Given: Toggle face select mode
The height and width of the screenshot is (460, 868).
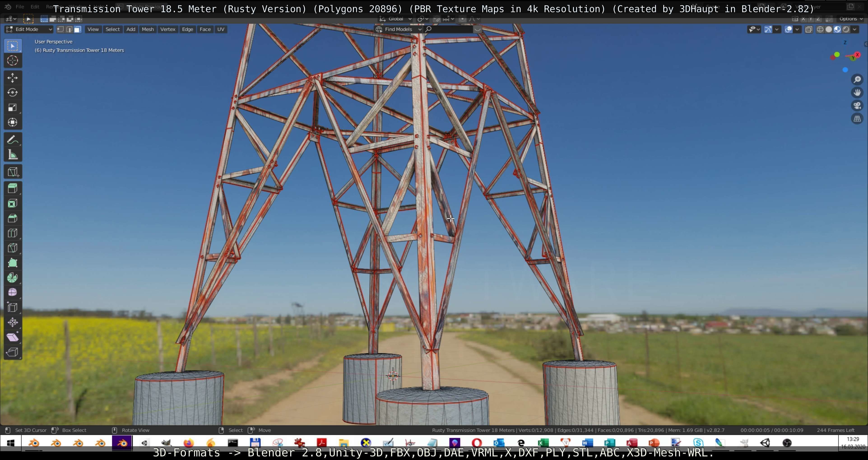Looking at the screenshot, I should (x=77, y=29).
